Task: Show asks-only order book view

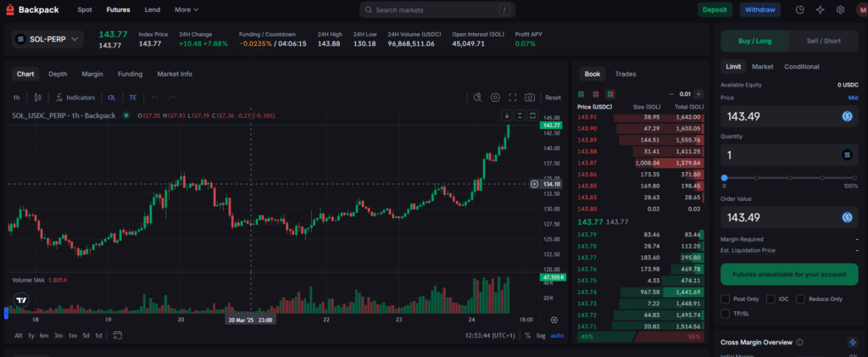Action: (596, 94)
